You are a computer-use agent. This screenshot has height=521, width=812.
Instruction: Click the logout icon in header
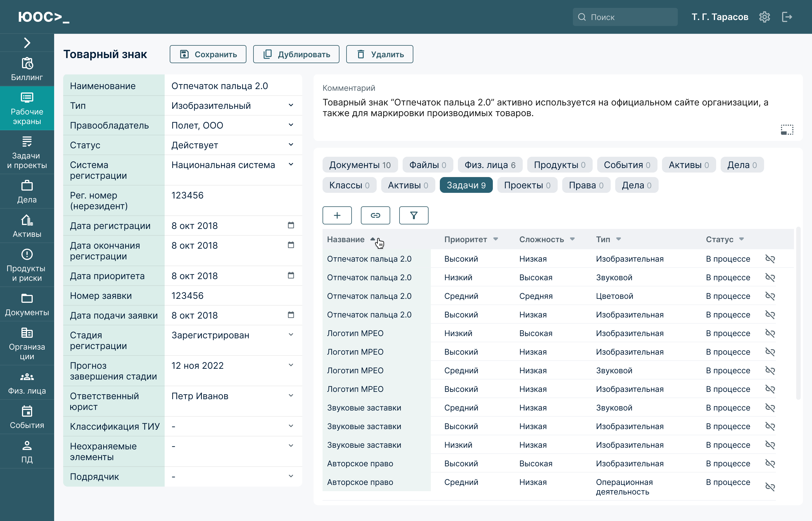(x=787, y=17)
